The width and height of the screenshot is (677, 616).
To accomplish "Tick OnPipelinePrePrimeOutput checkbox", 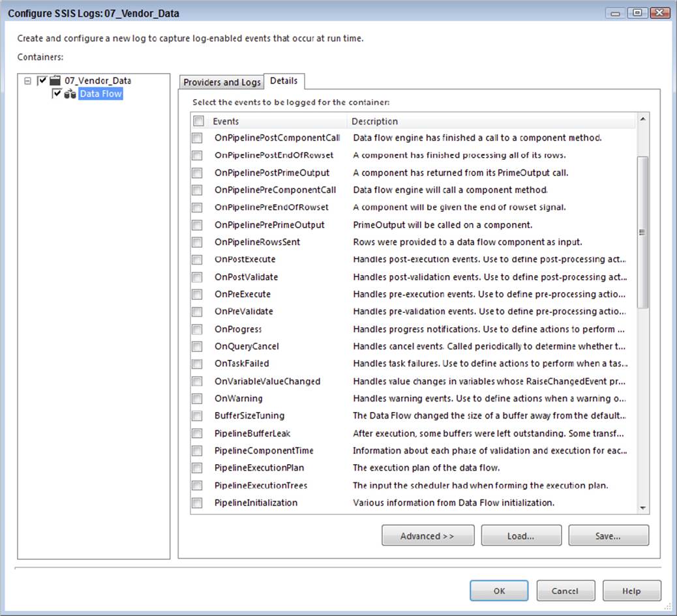I will [x=198, y=225].
